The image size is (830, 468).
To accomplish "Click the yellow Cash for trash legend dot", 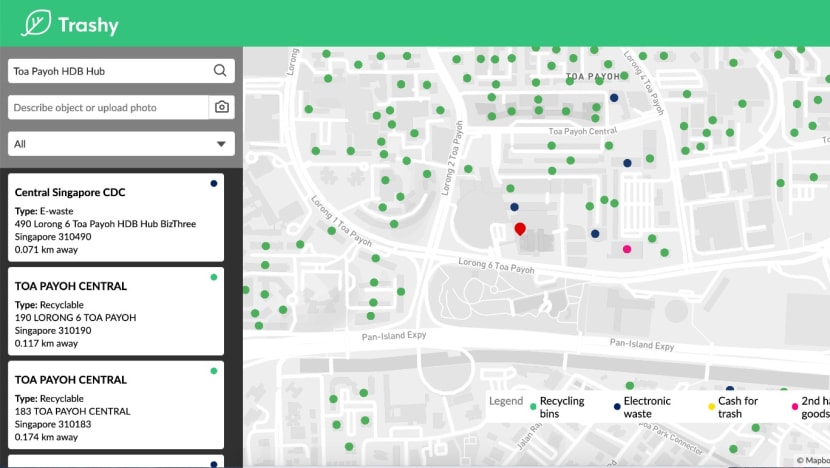I will coord(711,407).
